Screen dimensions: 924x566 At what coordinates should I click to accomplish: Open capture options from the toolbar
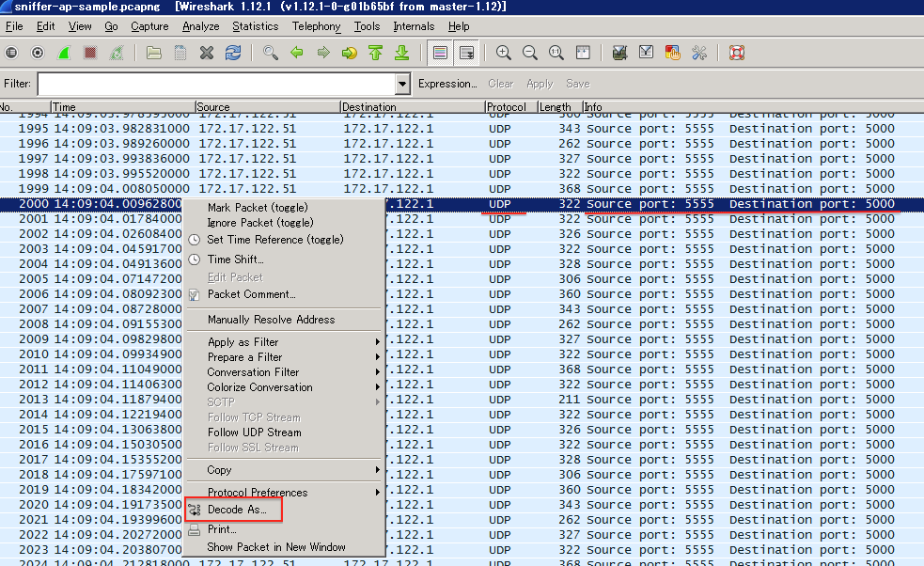click(x=38, y=53)
